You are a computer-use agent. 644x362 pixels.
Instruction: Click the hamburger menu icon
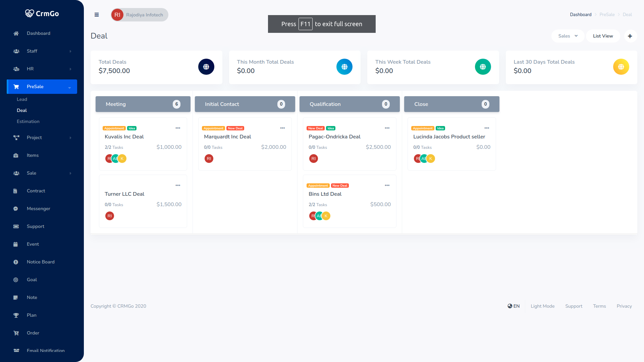[97, 15]
